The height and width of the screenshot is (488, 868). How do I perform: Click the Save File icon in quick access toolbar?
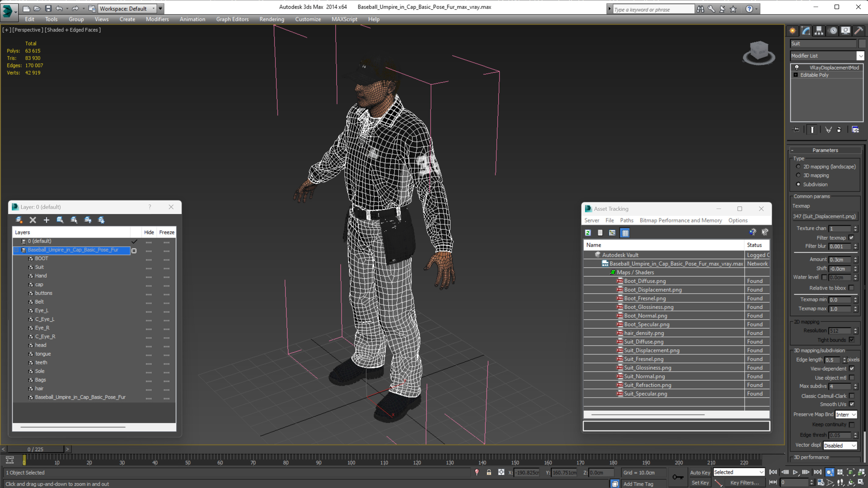pos(48,9)
